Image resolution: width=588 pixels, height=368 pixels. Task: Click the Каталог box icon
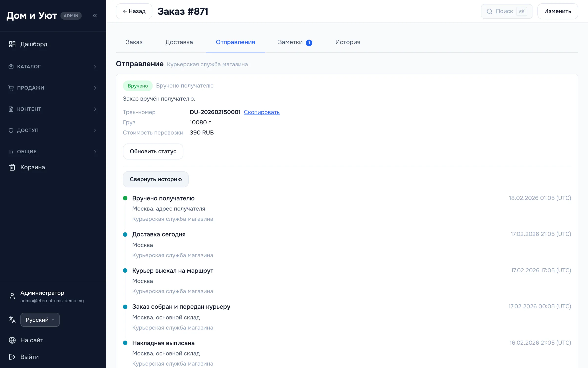(11, 66)
